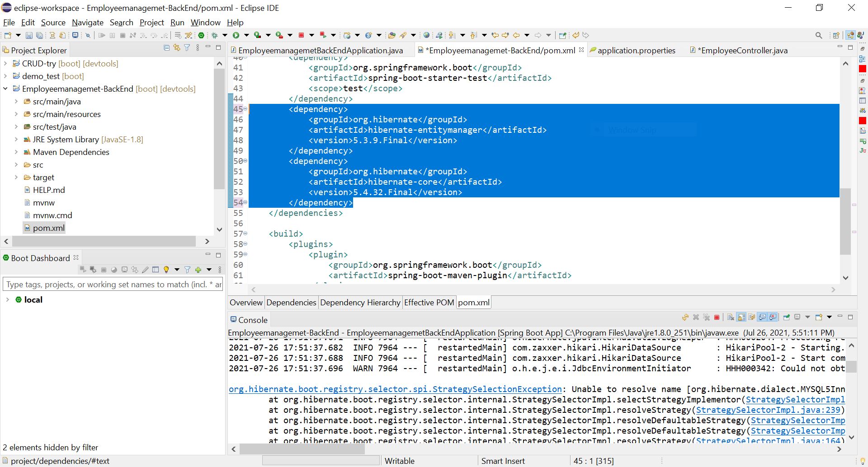Click the New file wizard icon
This screenshot has width=868, height=467.
pos(8,35)
